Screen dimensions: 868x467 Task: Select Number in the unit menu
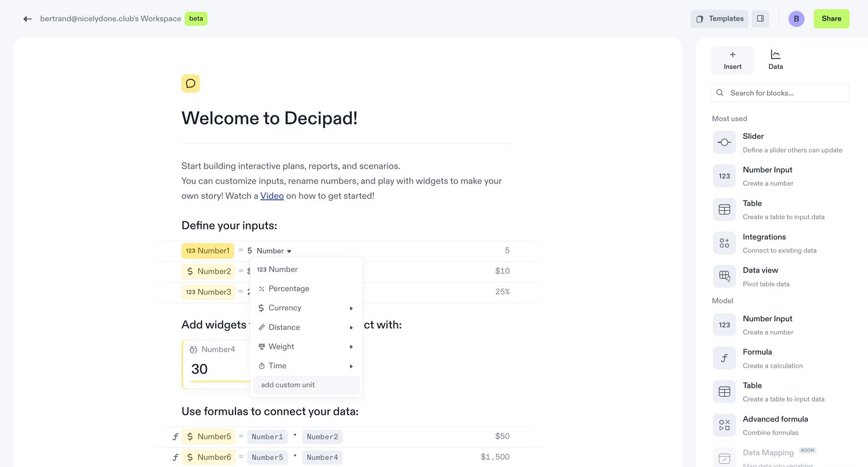tap(306, 269)
